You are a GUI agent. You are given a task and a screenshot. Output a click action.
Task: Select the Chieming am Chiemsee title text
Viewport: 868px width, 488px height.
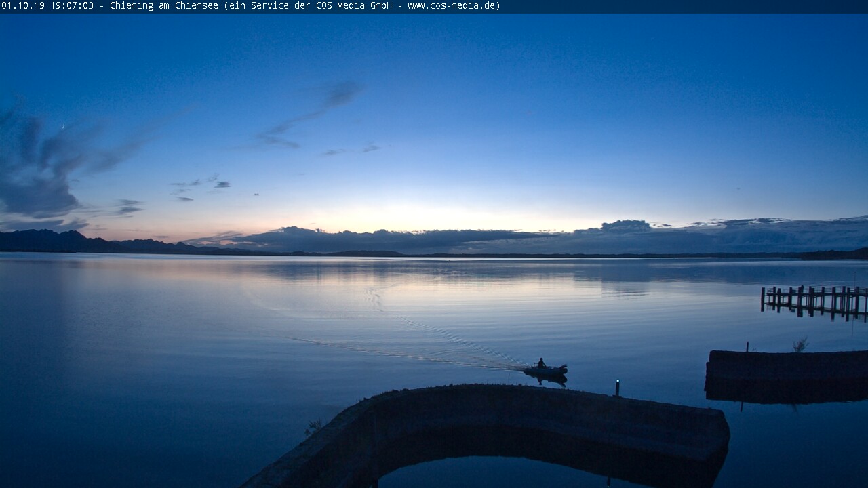(164, 6)
